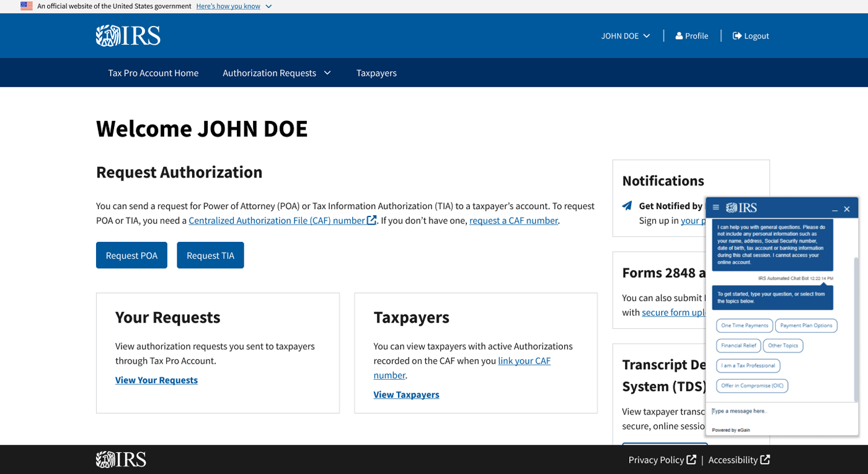Viewport: 868px width, 474px height.
Task: Close the IRS chat bot window
Action: coord(847,210)
